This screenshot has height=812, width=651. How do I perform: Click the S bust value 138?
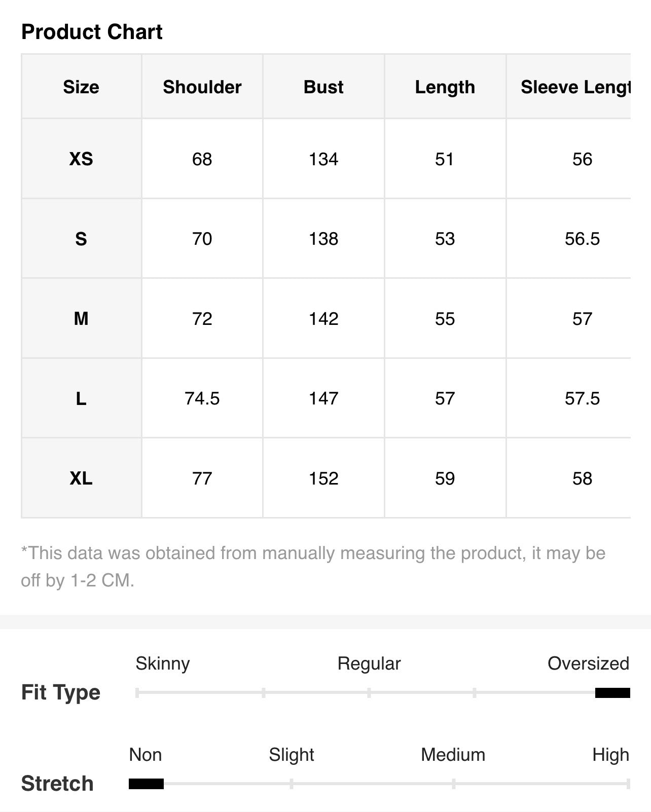pos(323,239)
